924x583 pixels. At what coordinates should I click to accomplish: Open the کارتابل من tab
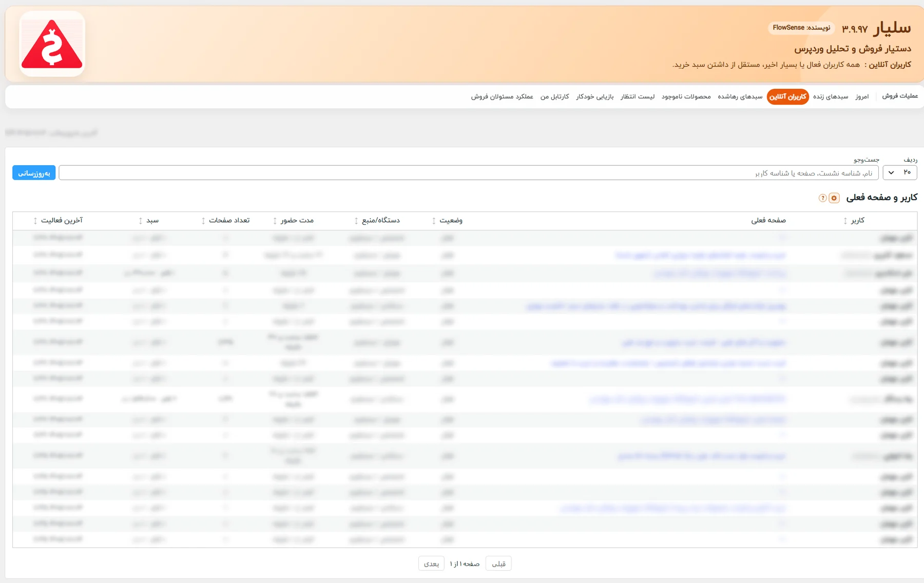[x=554, y=96]
